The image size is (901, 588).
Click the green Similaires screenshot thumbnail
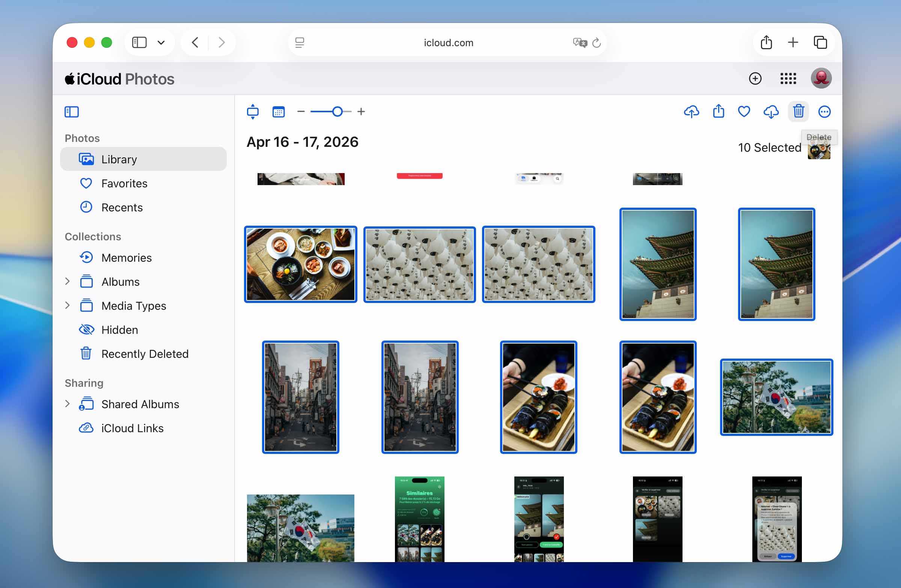coord(419,519)
